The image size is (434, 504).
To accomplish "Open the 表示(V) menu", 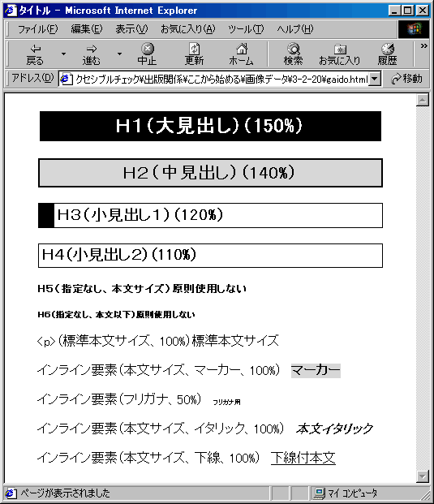I will (x=131, y=29).
